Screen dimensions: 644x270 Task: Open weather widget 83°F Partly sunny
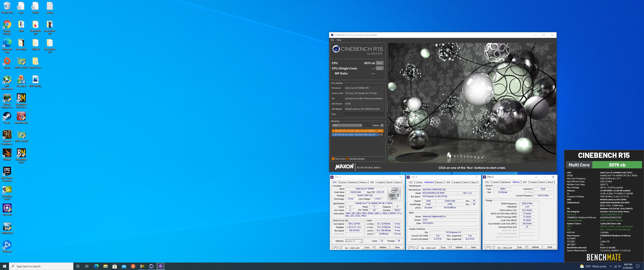click(x=593, y=266)
